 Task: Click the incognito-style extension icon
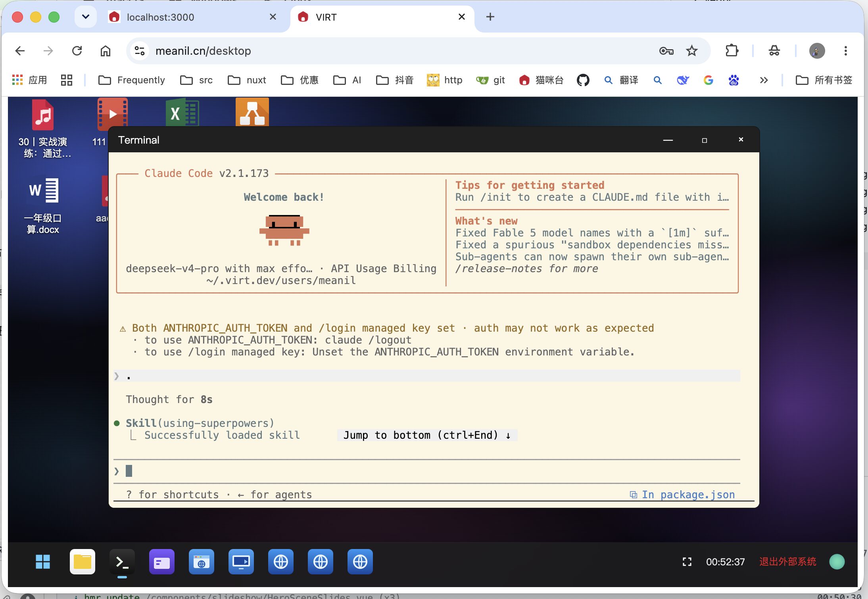click(x=774, y=51)
